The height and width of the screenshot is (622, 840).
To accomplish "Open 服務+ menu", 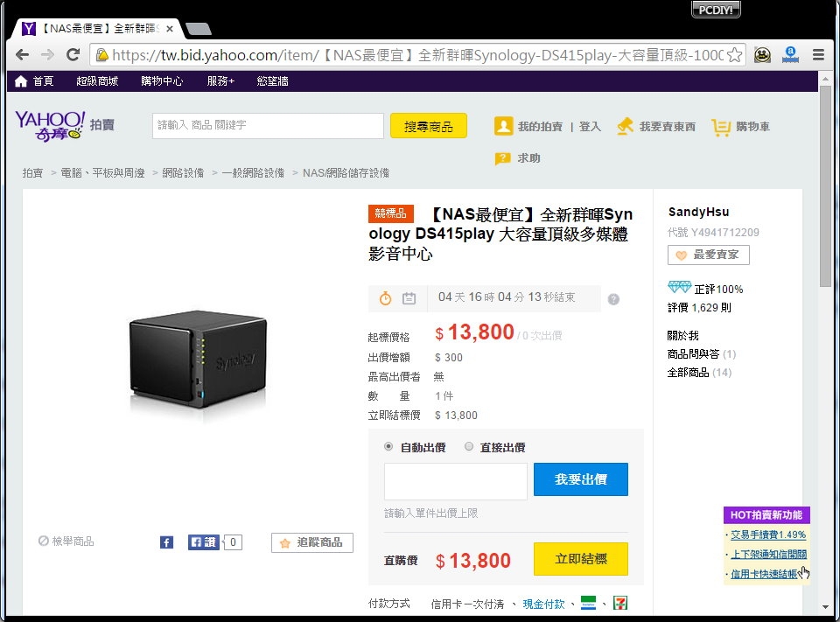I will pyautogui.click(x=220, y=81).
